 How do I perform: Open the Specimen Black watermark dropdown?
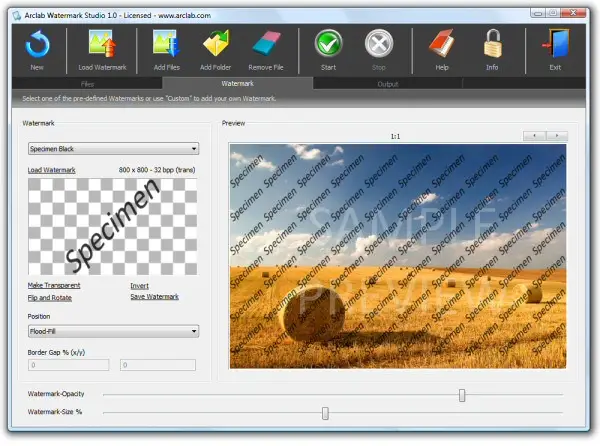(113, 149)
